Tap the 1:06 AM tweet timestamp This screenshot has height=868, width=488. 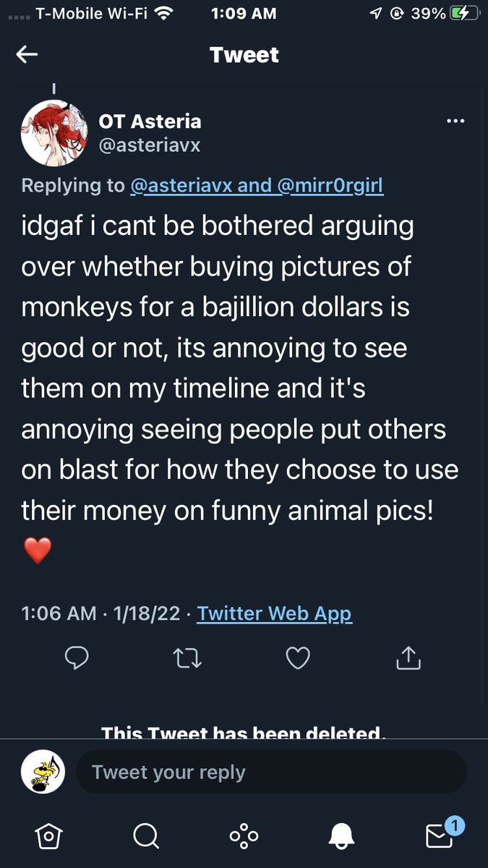click(x=59, y=614)
